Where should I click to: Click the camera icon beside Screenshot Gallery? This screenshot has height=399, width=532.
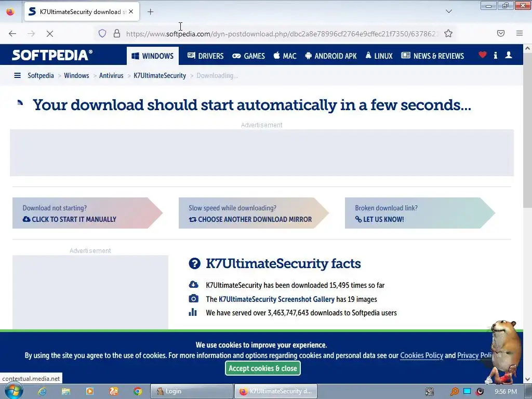[193, 299]
